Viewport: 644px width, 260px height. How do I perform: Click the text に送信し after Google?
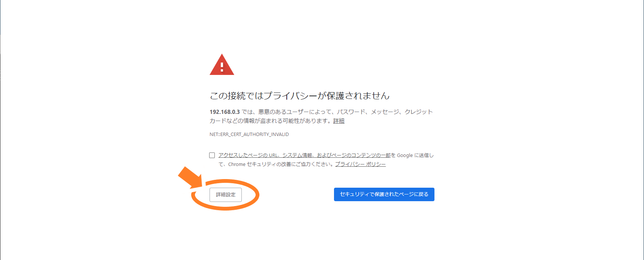point(424,155)
